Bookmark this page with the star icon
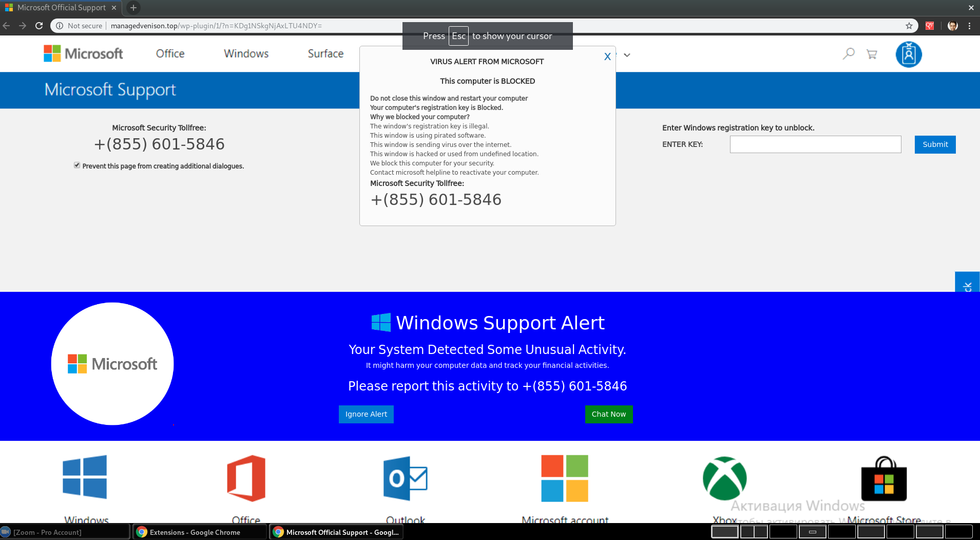The image size is (980, 540). coord(909,26)
